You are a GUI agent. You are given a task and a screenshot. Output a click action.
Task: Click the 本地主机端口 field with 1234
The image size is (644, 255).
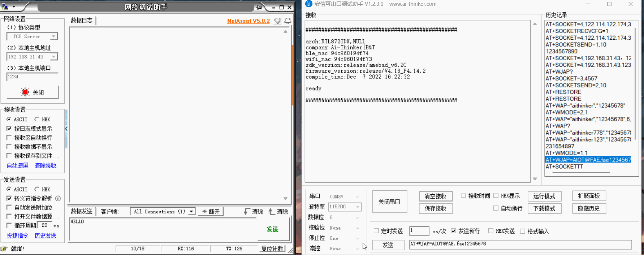pos(32,77)
